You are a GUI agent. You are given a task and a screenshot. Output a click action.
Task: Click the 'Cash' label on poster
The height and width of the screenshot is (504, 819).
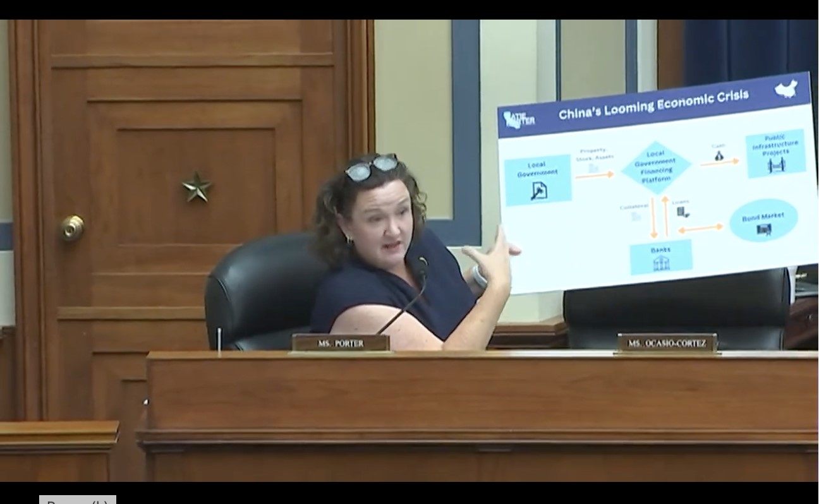click(719, 146)
